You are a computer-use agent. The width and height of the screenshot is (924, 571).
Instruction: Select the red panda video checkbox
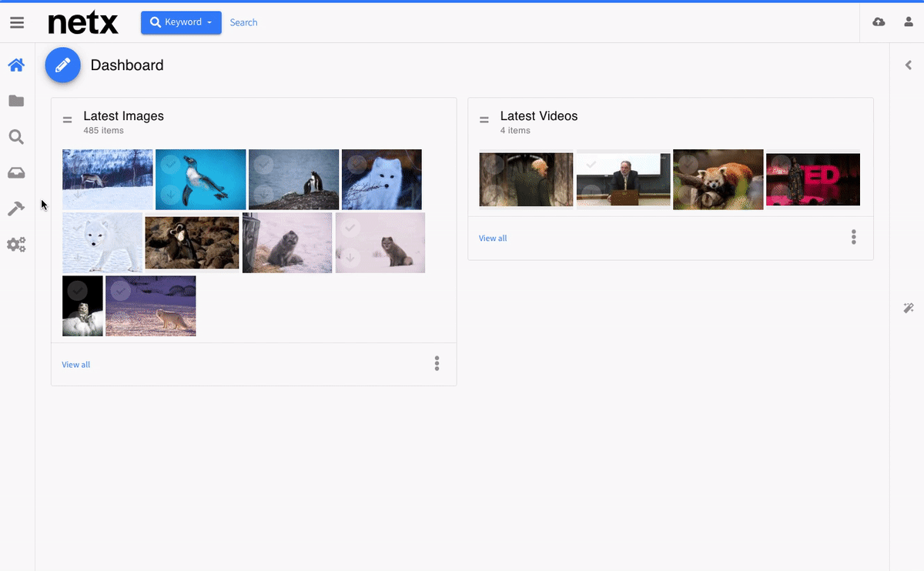point(688,164)
